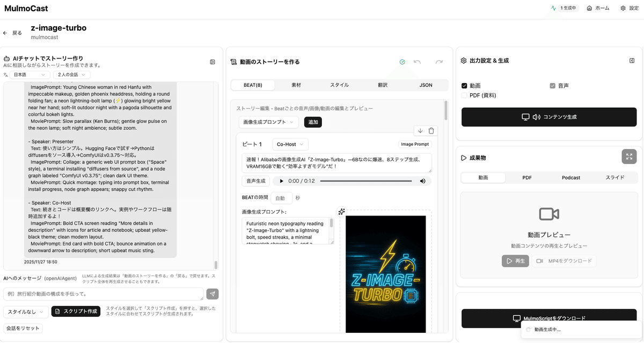The image size is (644, 343).
Task: Open the 日本語 language dropdown
Action: pyautogui.click(x=30, y=75)
